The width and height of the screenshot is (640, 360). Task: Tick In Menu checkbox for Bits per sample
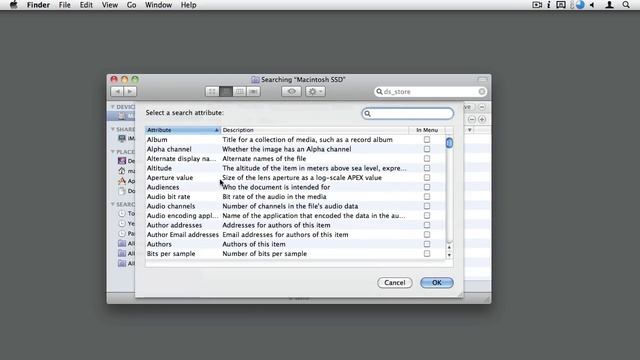[427, 253]
